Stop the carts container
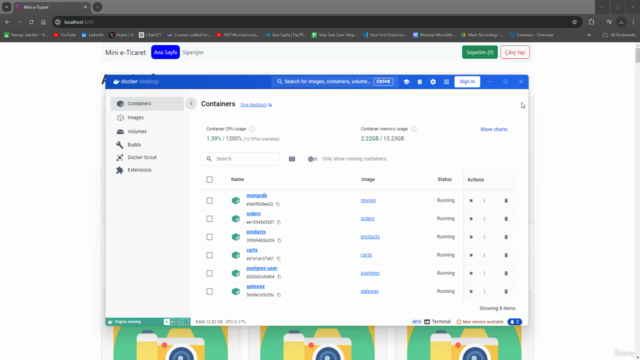640x360 pixels. pos(471,255)
